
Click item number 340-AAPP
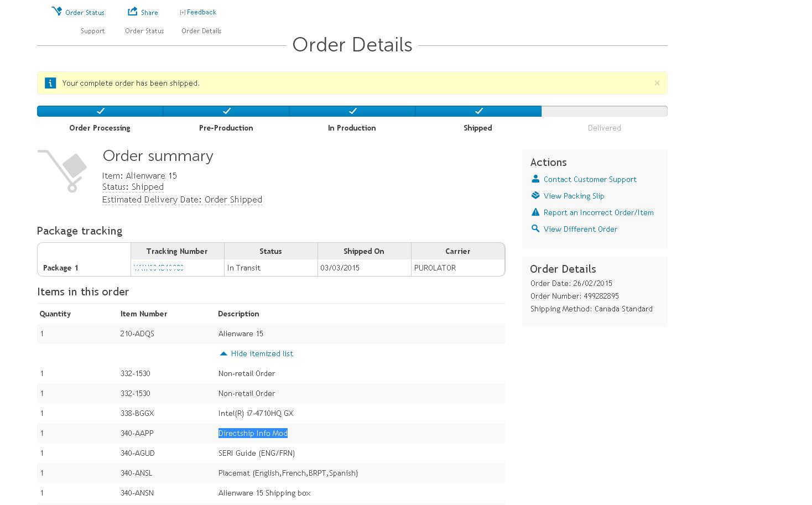tap(137, 433)
